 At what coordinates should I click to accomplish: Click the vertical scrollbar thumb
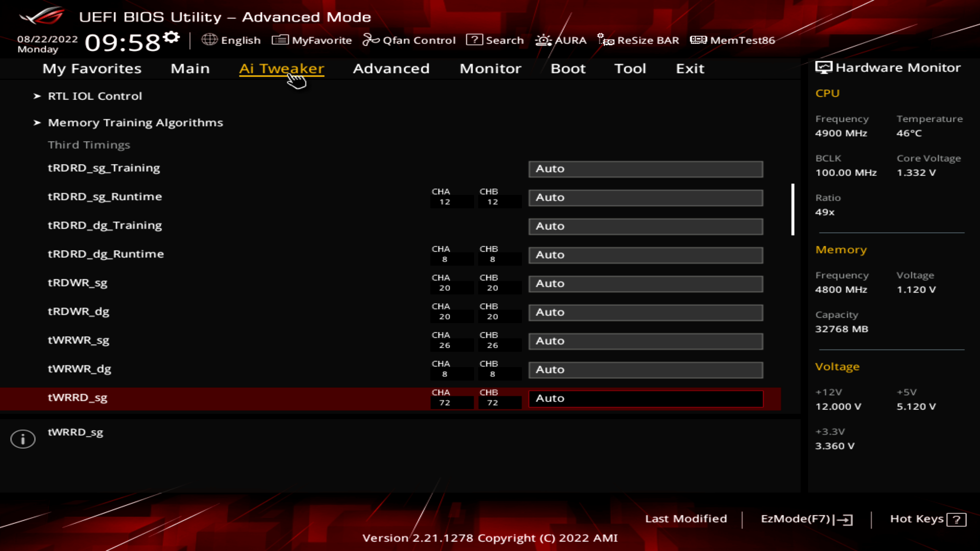(793, 209)
